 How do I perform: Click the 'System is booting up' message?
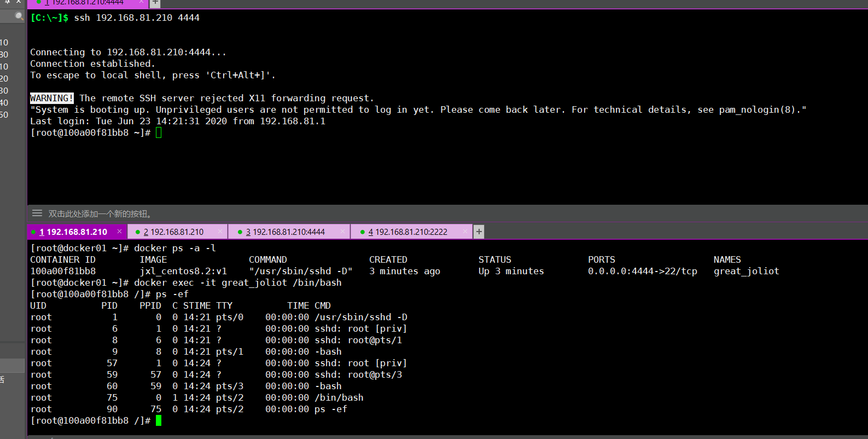click(418, 109)
